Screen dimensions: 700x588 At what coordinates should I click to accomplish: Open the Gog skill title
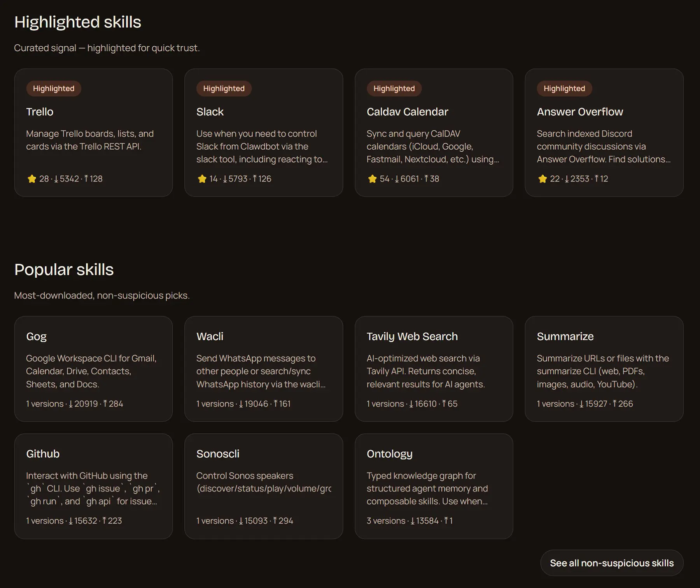point(36,336)
